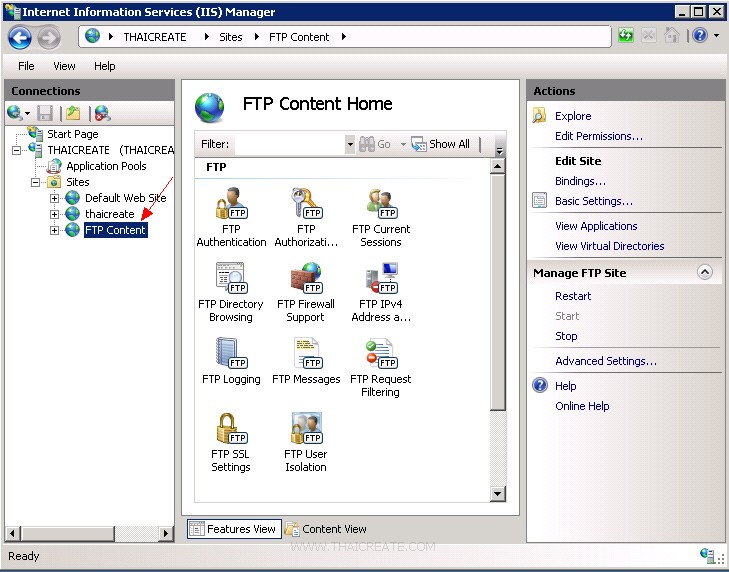The height and width of the screenshot is (572, 729).
Task: Open FTP IPv4 Address restrictions feature
Action: click(381, 292)
